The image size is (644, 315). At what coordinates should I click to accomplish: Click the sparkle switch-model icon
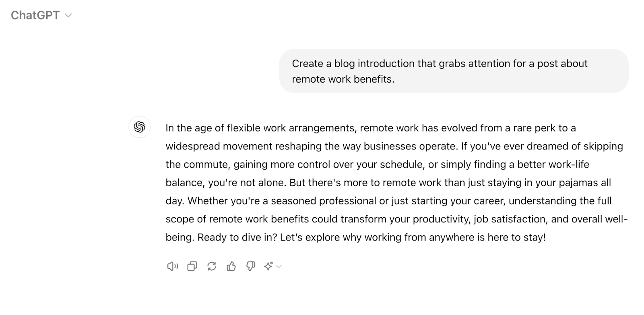tap(268, 266)
